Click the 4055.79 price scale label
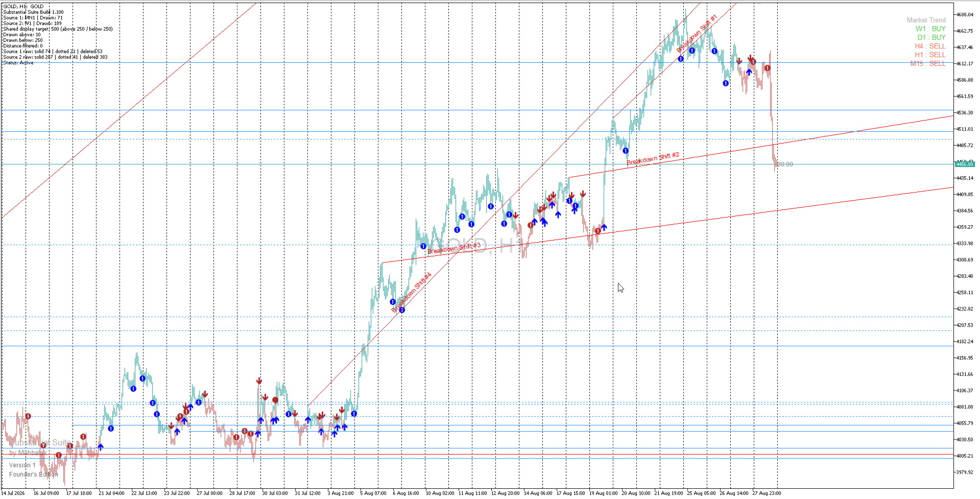The height and width of the screenshot is (499, 980). [965, 423]
